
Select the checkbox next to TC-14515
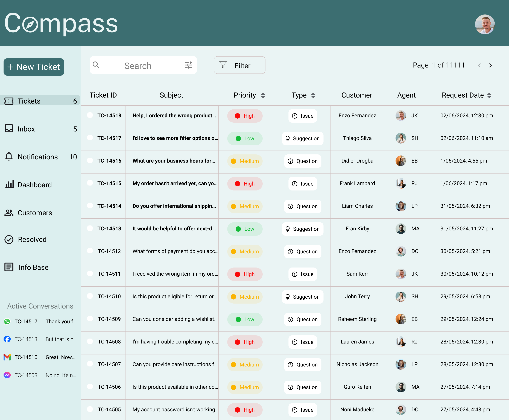90,183
